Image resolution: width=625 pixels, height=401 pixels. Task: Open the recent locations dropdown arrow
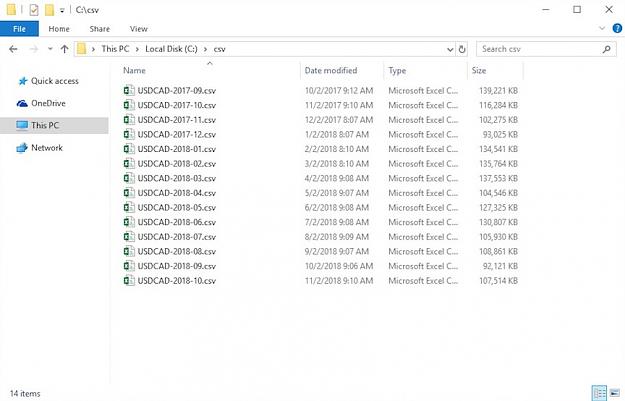click(50, 49)
